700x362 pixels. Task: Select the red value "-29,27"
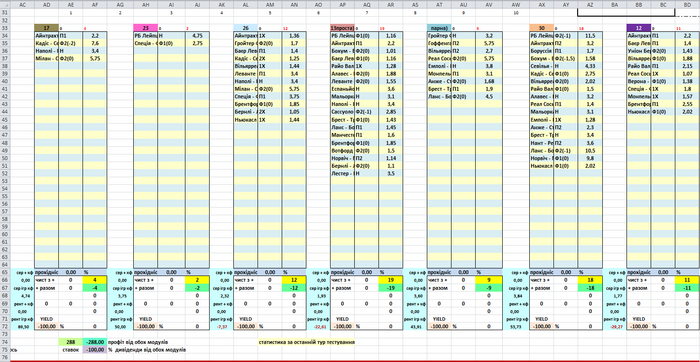pyautogui.click(x=615, y=327)
